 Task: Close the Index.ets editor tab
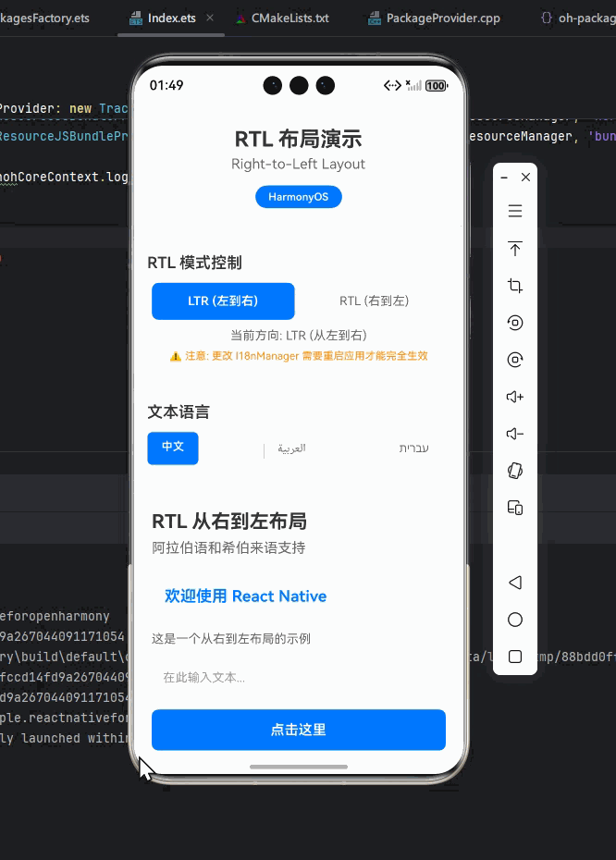[x=210, y=18]
